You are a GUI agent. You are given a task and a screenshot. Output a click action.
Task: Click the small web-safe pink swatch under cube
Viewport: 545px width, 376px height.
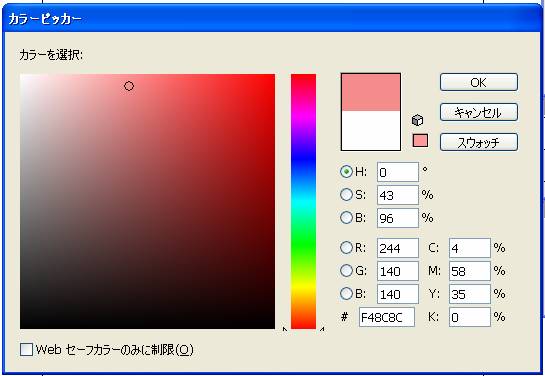click(420, 140)
